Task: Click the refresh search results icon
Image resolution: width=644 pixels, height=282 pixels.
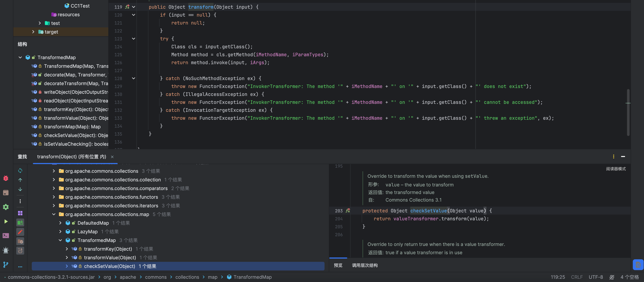Action: point(20,171)
